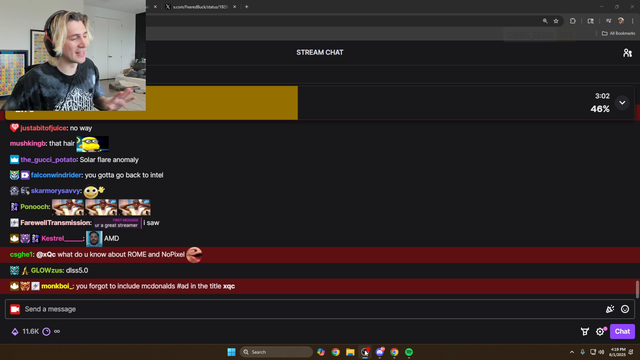640x360 pixels.
Task: Click the replied message 'ur a great streamer'
Action: point(117,223)
